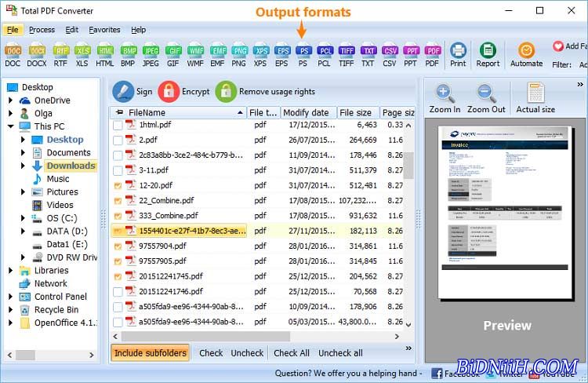Screen dimensions: 588x383
Task: Pick EMF output format
Action: 217,55
